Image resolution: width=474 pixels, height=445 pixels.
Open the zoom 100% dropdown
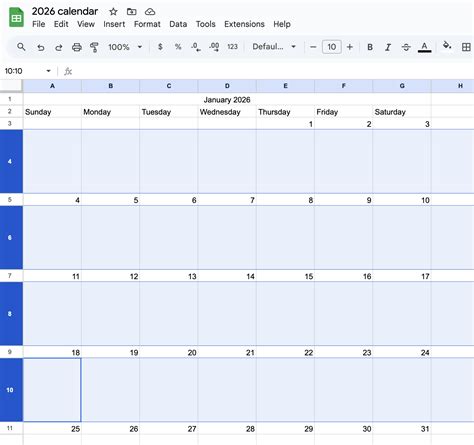(x=125, y=47)
